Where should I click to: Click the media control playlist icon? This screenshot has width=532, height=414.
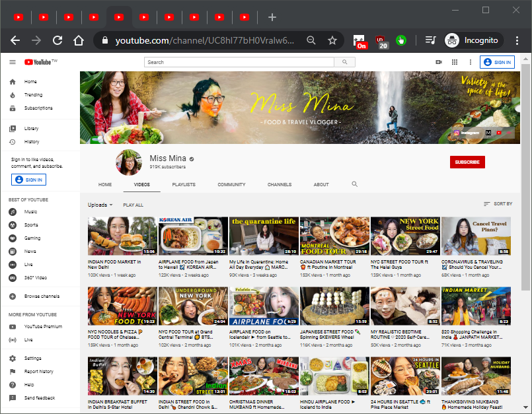pyautogui.click(x=430, y=41)
